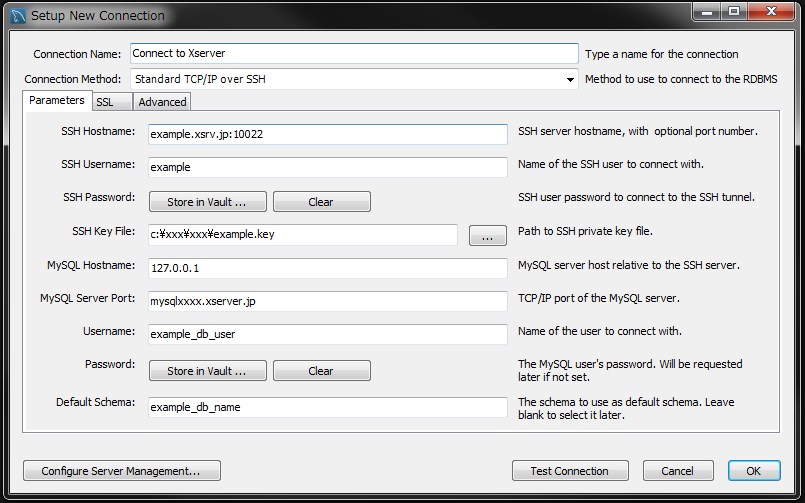Cancel the new connection setup
The width and height of the screenshot is (805, 503).
678,471
